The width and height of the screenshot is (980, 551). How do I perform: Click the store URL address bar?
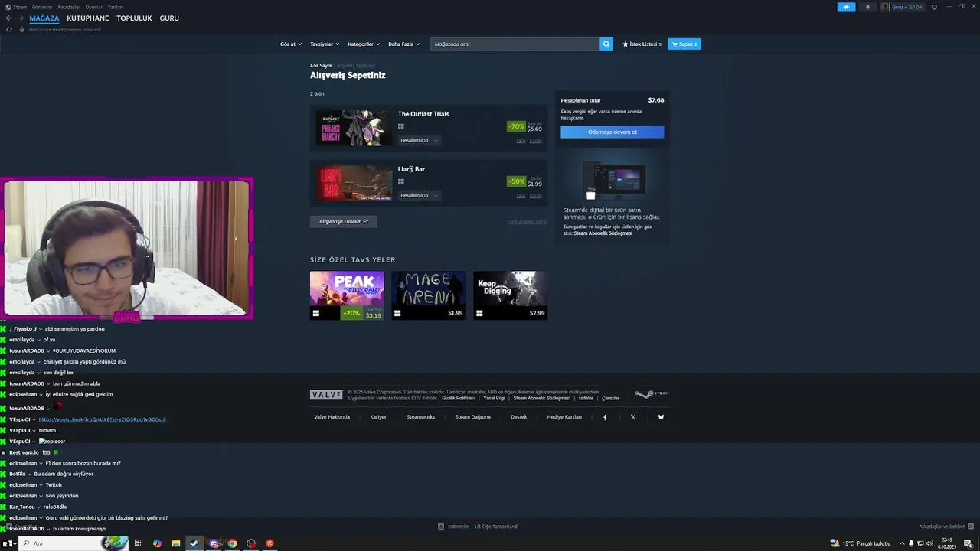pos(64,29)
